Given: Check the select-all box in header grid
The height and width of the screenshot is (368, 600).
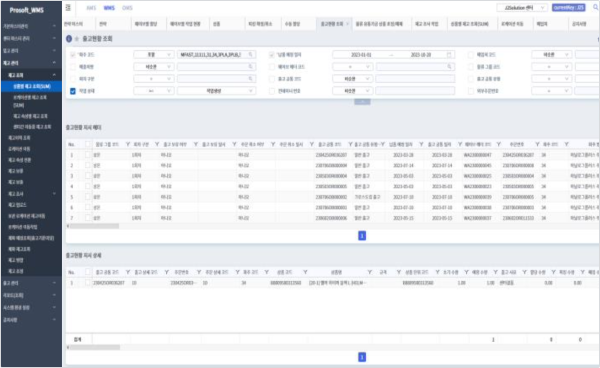Looking at the screenshot, I should (x=88, y=144).
